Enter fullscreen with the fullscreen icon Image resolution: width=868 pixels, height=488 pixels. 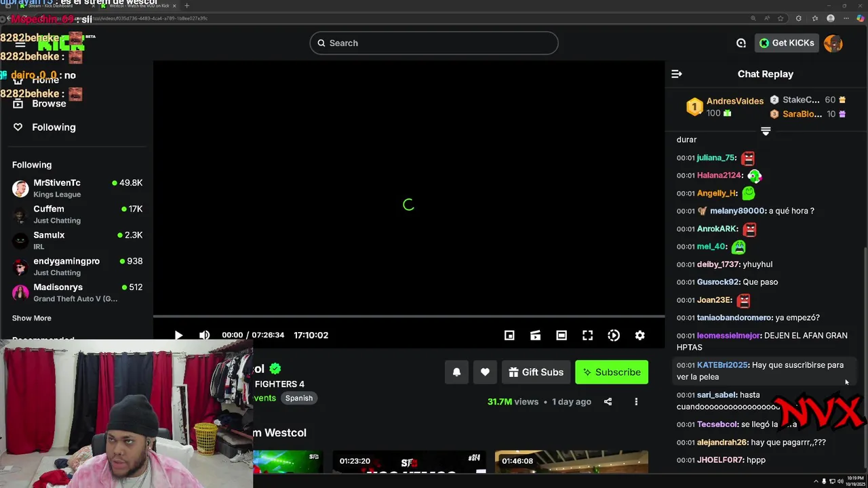pyautogui.click(x=587, y=335)
